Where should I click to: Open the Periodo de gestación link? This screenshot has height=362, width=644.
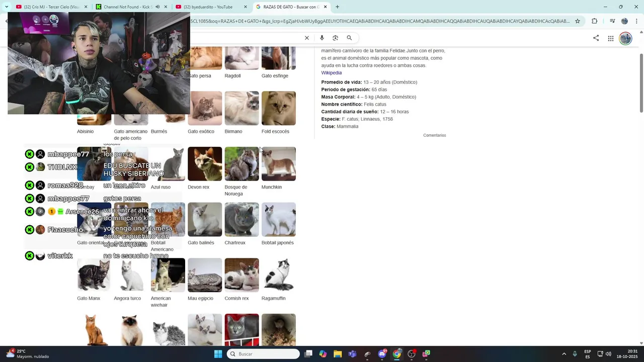[x=345, y=89]
